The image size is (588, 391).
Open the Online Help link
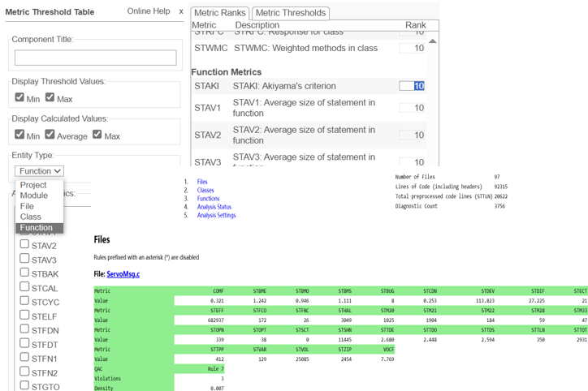pos(149,11)
